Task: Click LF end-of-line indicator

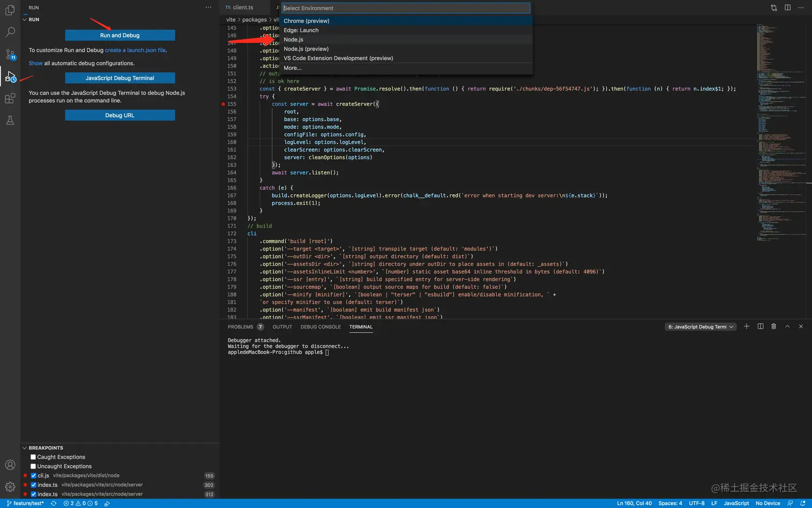Action: click(714, 504)
